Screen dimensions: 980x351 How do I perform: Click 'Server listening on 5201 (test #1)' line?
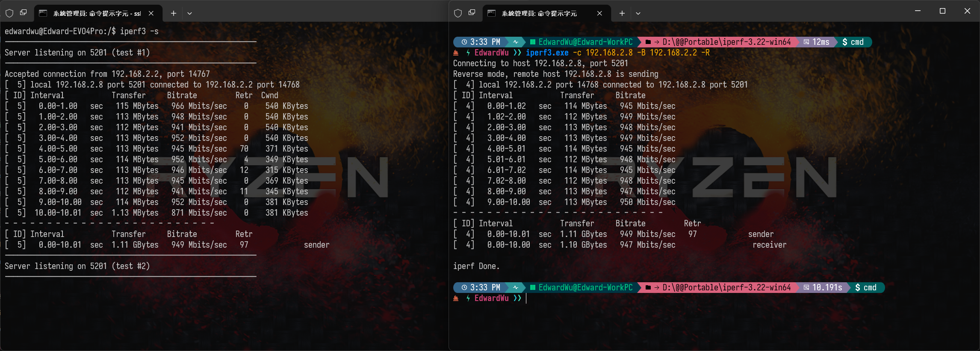(x=77, y=53)
